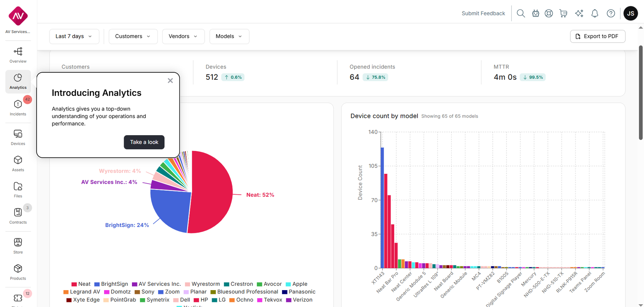Click the Neat: 52% pie label
This screenshot has width=644, height=307.
point(260,195)
